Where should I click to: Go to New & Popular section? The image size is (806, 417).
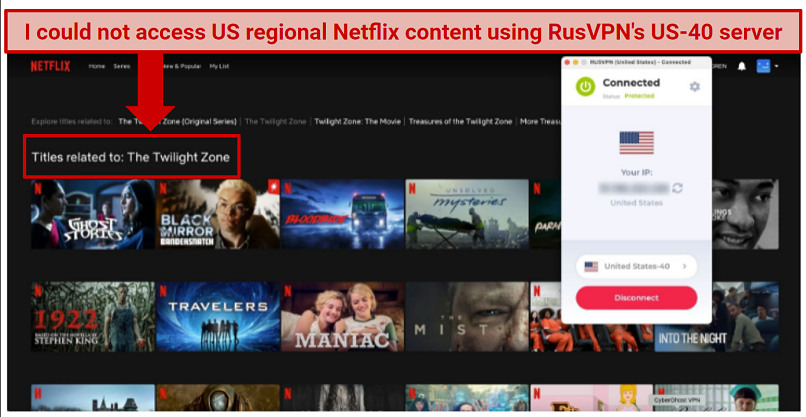181,66
